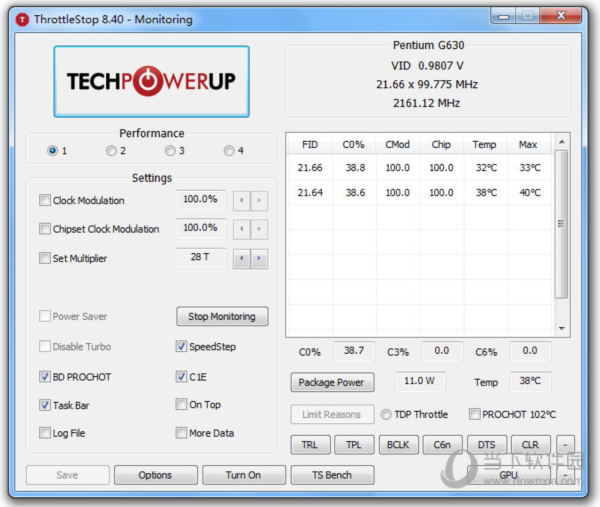The height and width of the screenshot is (507, 600).
Task: Lower Set Multiplier with left arrow
Action: pos(241,258)
